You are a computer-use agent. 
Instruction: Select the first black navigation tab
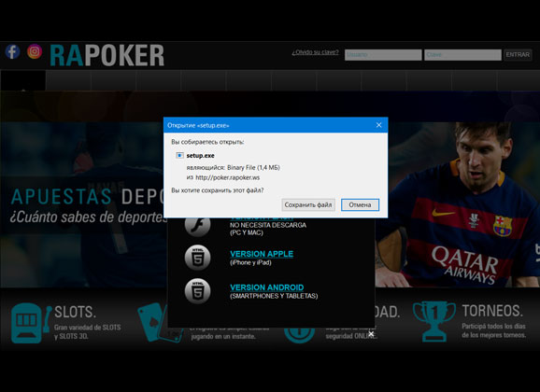tap(23, 80)
